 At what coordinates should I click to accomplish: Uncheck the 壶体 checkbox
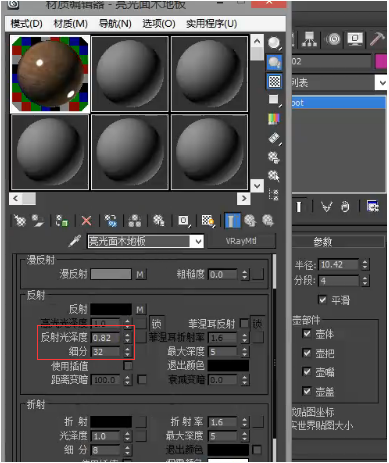(307, 333)
